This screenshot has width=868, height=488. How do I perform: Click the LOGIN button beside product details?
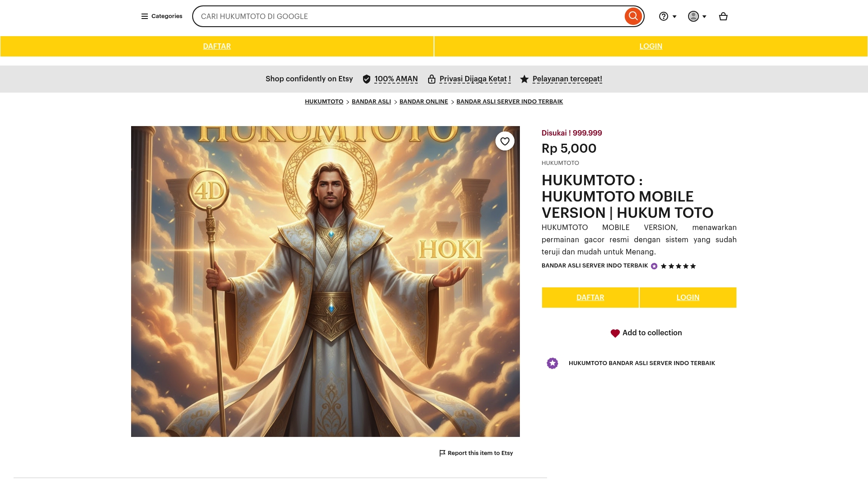[x=688, y=297]
